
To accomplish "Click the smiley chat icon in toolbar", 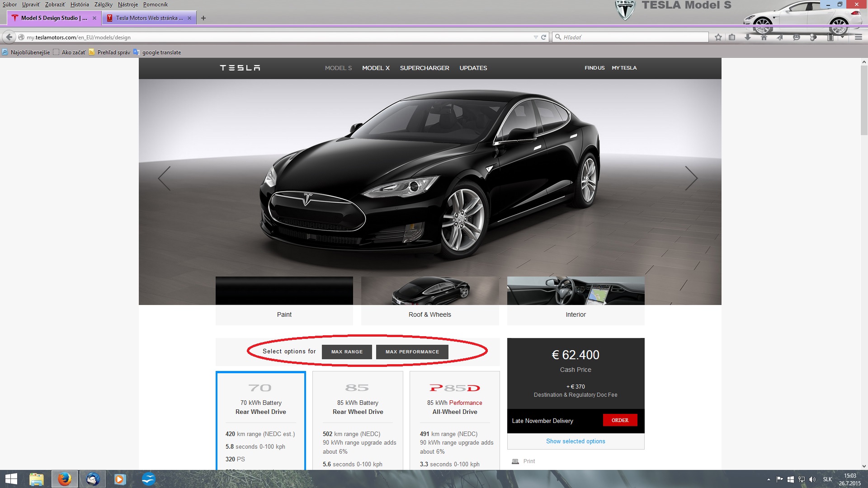I will tap(797, 37).
